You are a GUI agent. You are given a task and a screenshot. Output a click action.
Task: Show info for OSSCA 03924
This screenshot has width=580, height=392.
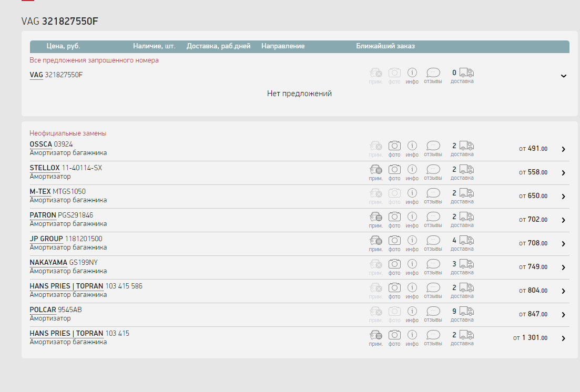tap(412, 149)
